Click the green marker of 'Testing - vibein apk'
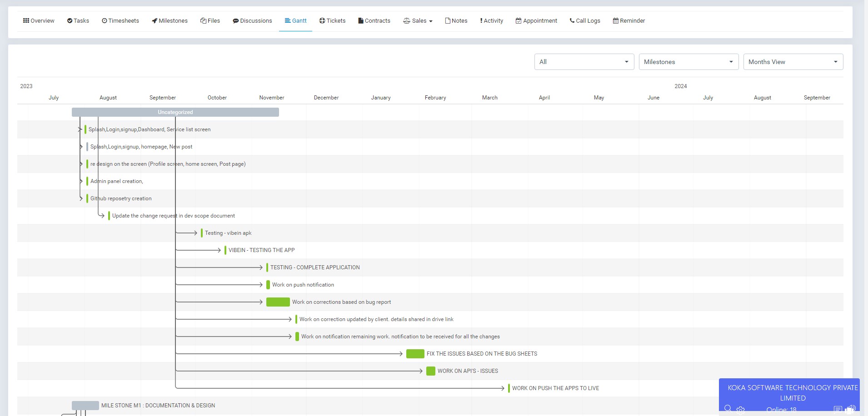 tap(202, 233)
